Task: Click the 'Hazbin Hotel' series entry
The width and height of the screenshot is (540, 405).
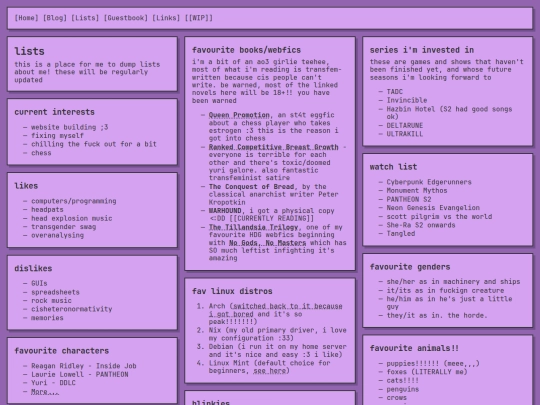Action: tap(449, 113)
